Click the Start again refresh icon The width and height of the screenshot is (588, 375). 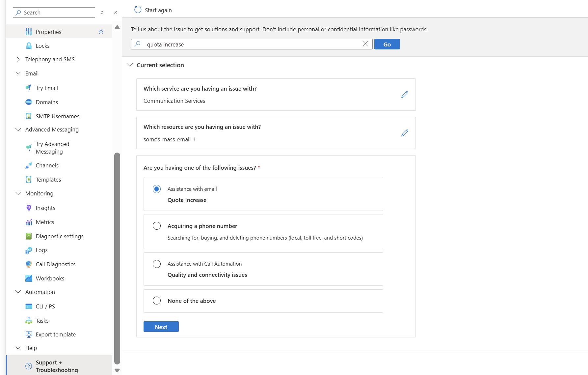click(x=138, y=10)
